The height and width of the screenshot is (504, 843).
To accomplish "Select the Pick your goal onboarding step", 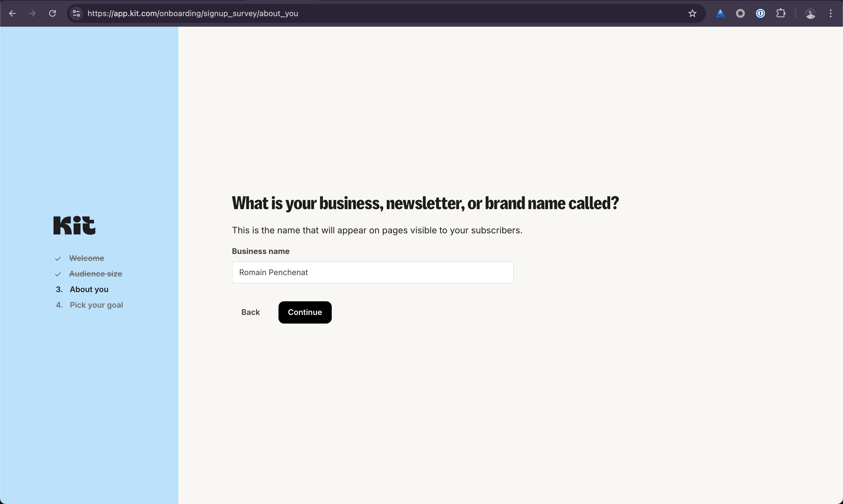I will click(96, 305).
